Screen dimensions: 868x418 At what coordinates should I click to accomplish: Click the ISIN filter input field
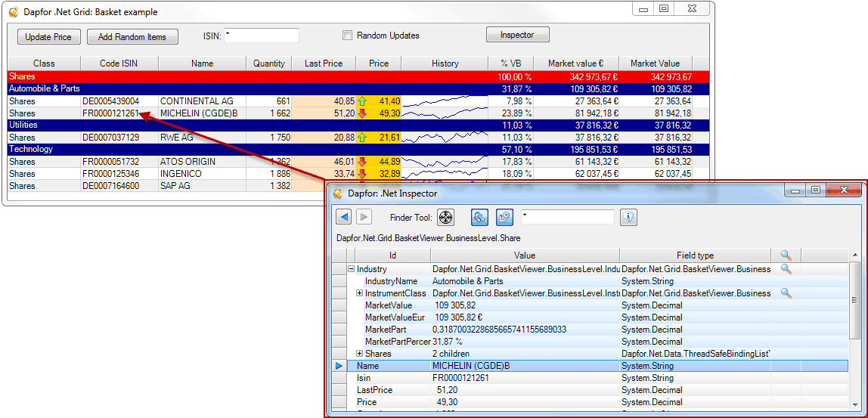(262, 36)
